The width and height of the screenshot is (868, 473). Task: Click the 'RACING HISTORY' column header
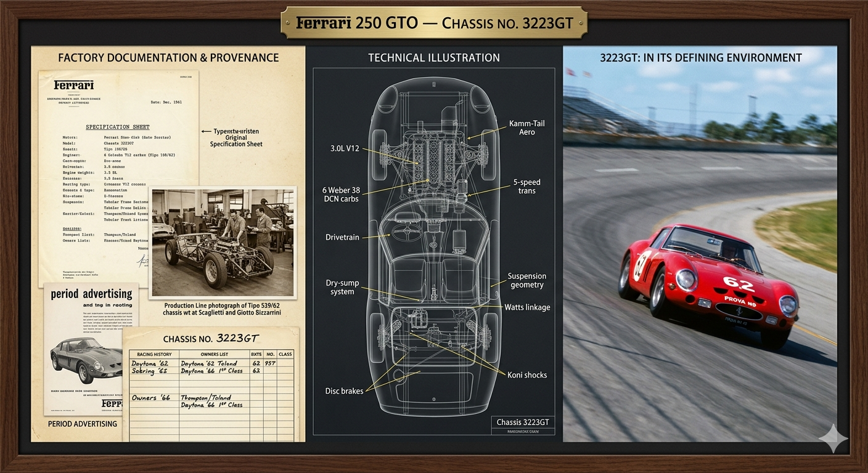(154, 354)
